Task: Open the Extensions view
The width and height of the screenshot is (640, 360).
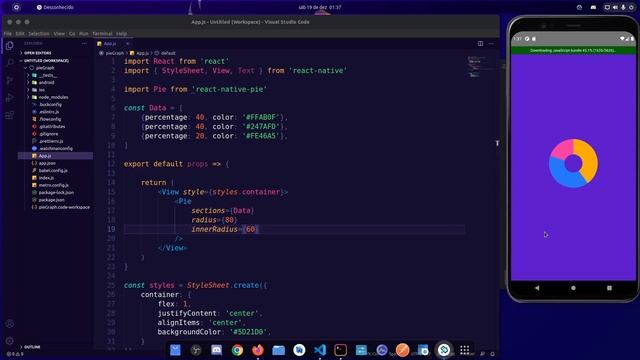Action: (9, 116)
